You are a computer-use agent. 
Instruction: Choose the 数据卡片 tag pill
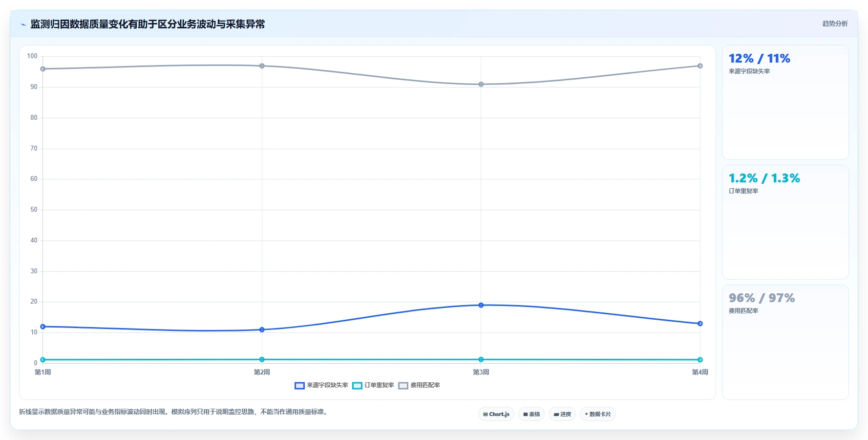pos(598,414)
